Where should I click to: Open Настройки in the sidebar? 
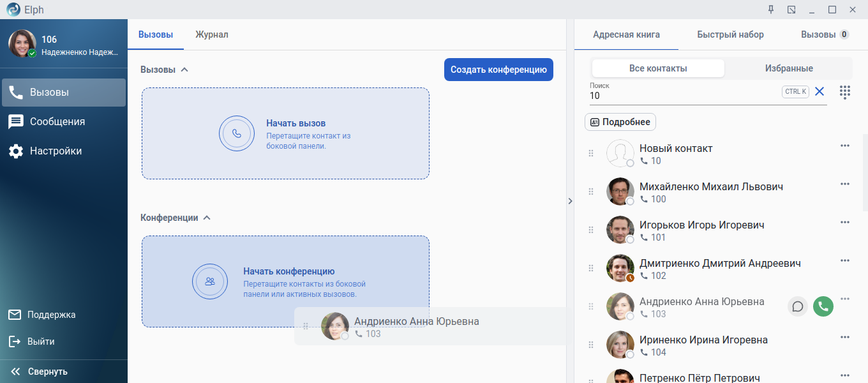(64, 151)
